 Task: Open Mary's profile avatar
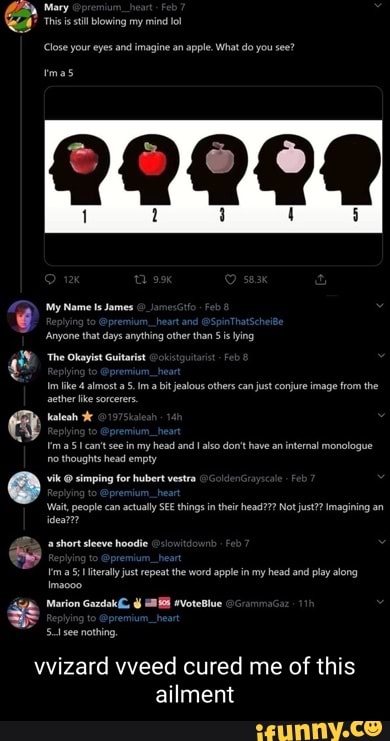[21, 15]
